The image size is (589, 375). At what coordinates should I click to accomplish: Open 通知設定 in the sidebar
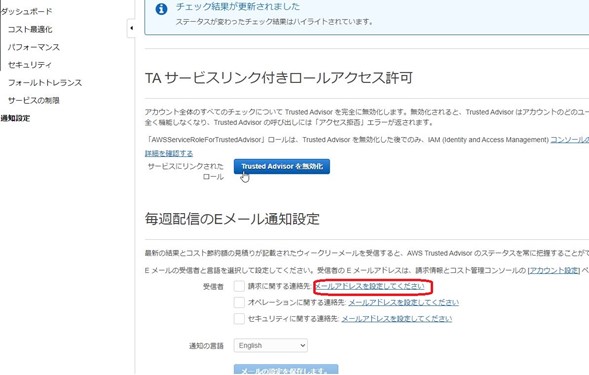click(x=15, y=118)
